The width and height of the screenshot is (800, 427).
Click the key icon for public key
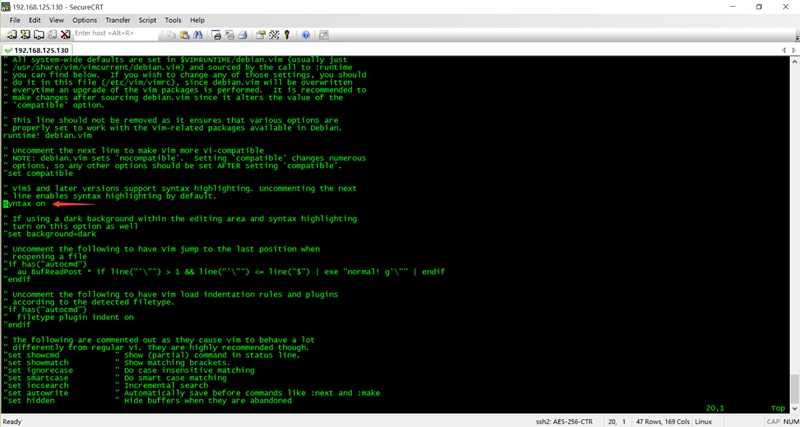287,35
